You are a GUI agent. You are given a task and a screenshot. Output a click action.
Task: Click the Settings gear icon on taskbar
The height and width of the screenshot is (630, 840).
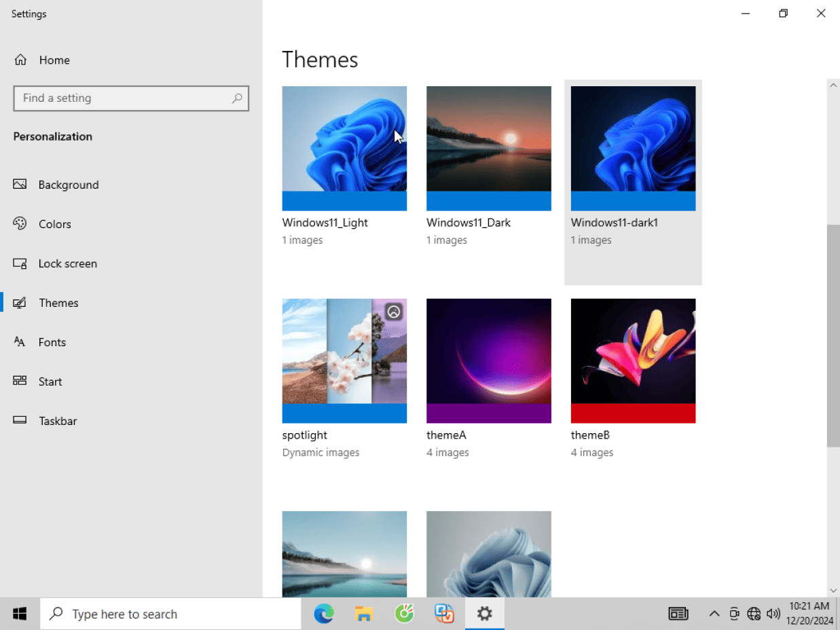click(484, 614)
